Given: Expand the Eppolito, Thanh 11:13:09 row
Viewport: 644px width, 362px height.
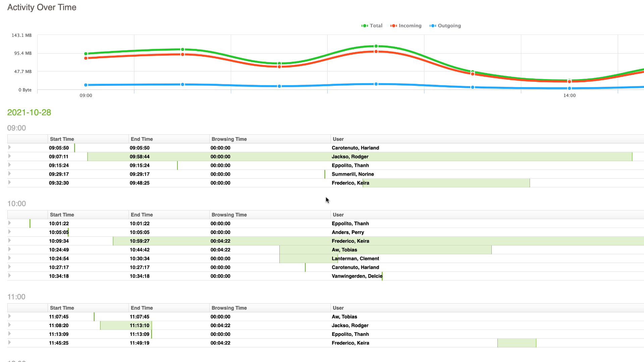Looking at the screenshot, I should 9,334.
